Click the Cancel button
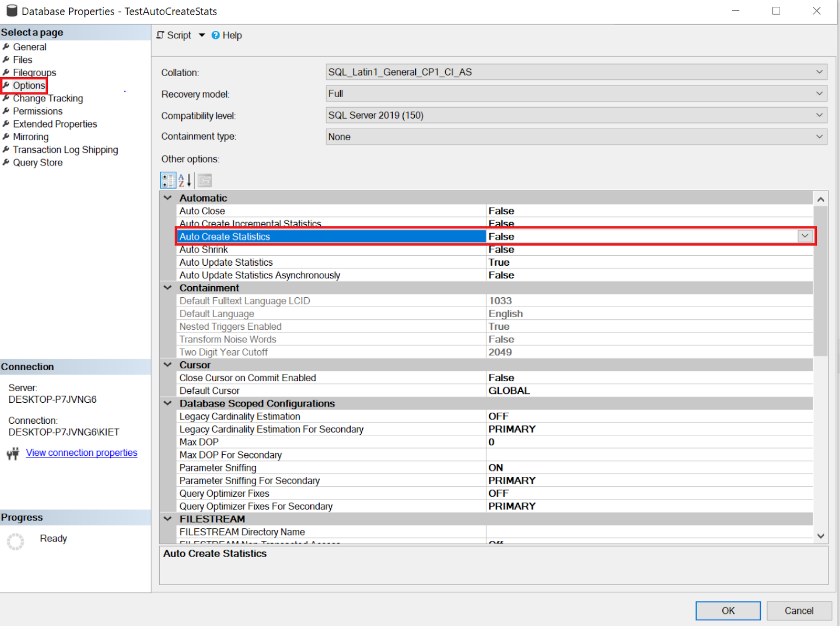 click(799, 611)
